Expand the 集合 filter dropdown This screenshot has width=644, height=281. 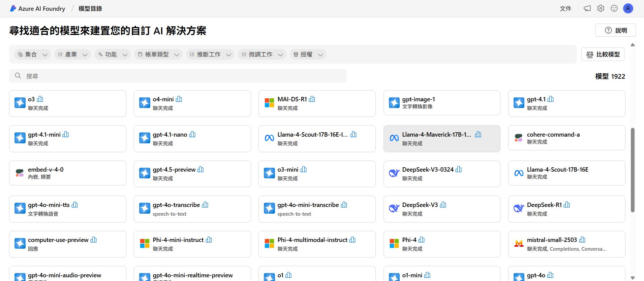pos(32,55)
